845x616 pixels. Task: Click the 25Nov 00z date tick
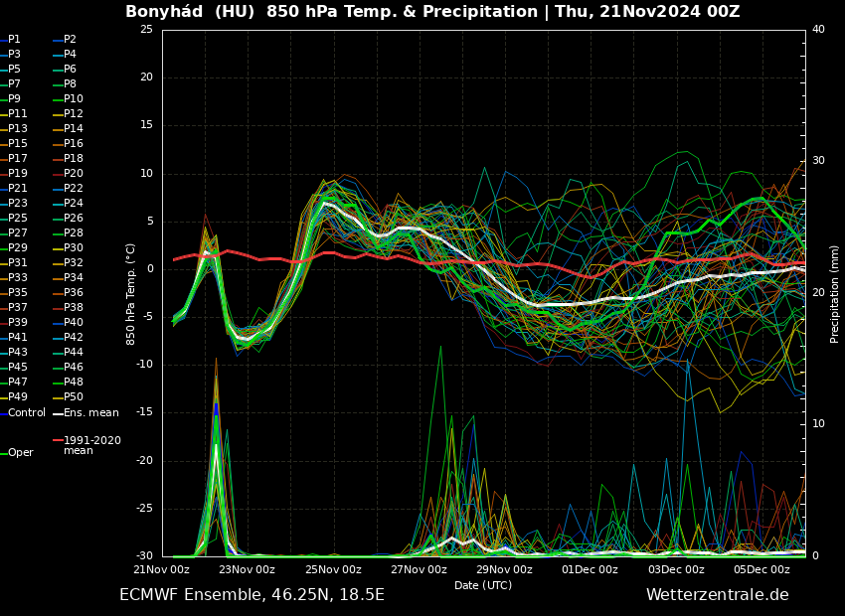click(333, 569)
